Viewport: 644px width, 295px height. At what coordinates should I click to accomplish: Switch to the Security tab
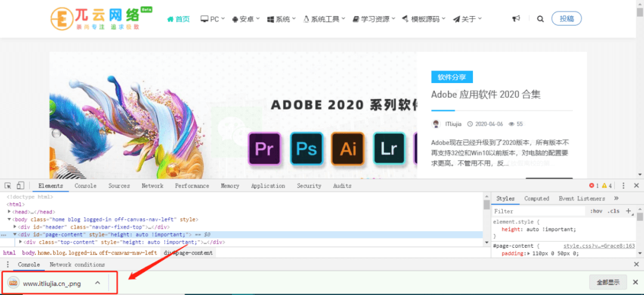coord(309,186)
